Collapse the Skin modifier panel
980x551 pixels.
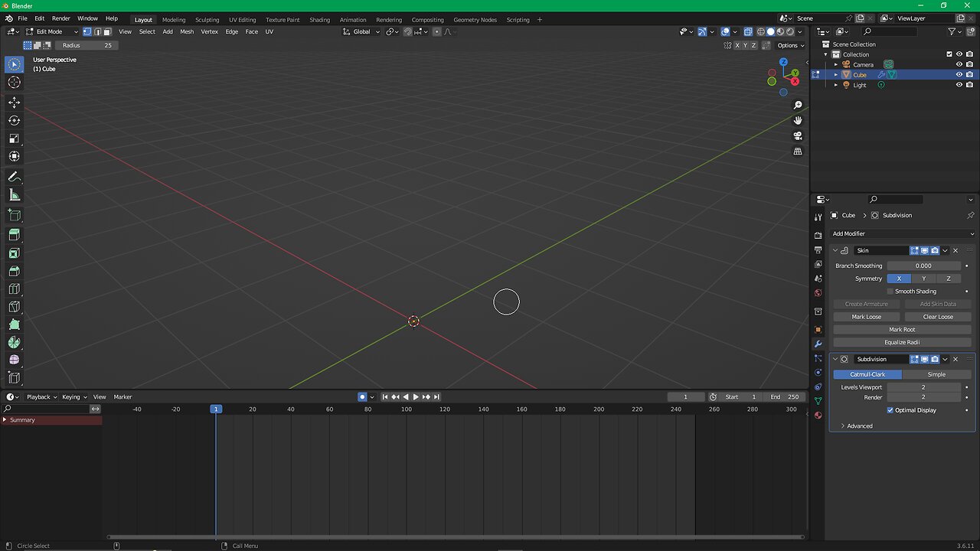(835, 250)
